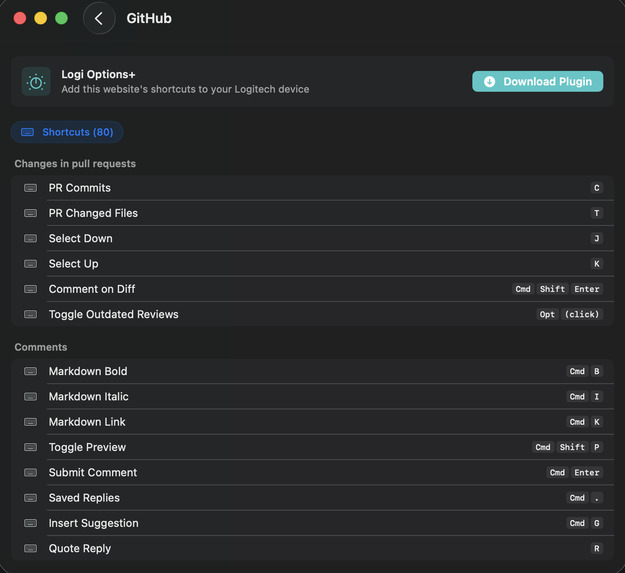The width and height of the screenshot is (625, 573).
Task: Click Enter badge in Submit Comment row
Action: [x=587, y=473]
